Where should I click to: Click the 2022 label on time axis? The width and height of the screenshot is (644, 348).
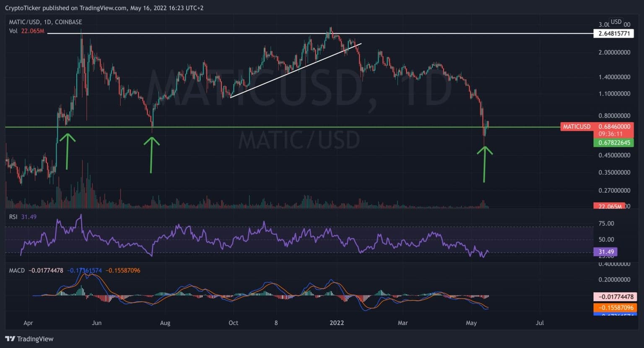pyautogui.click(x=337, y=323)
